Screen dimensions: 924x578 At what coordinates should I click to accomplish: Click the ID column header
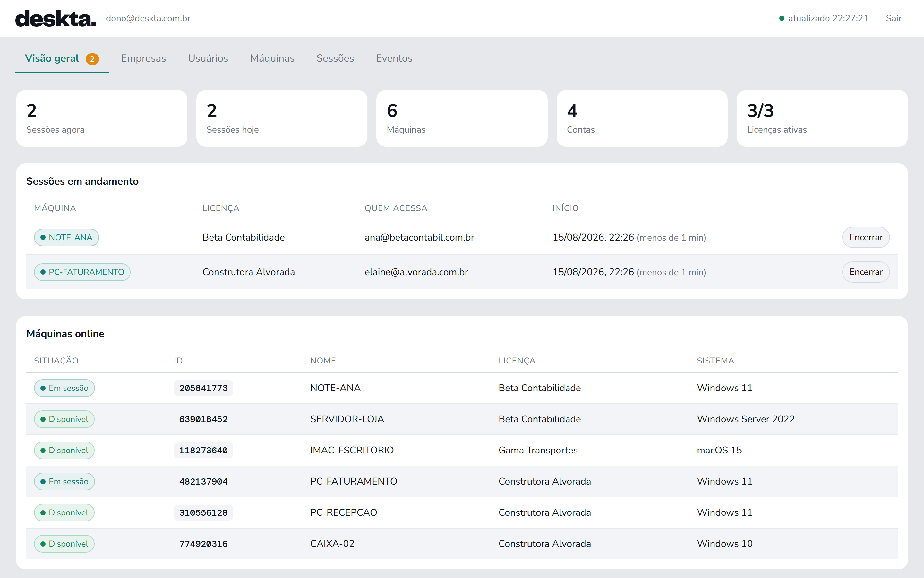coord(178,361)
